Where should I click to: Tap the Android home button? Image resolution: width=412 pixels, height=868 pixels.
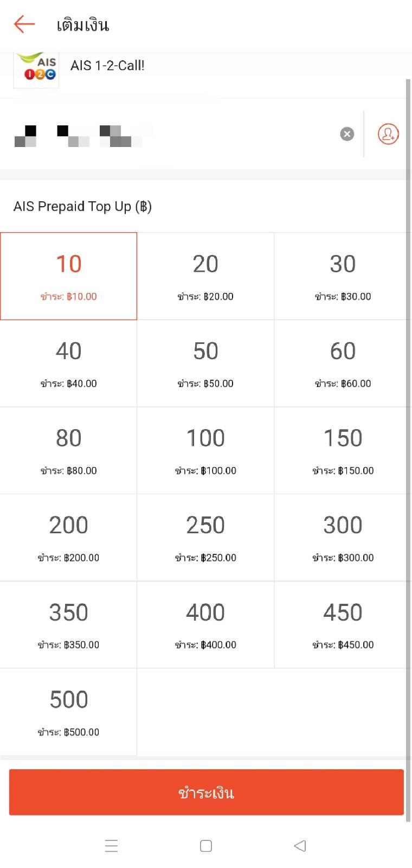(x=206, y=846)
